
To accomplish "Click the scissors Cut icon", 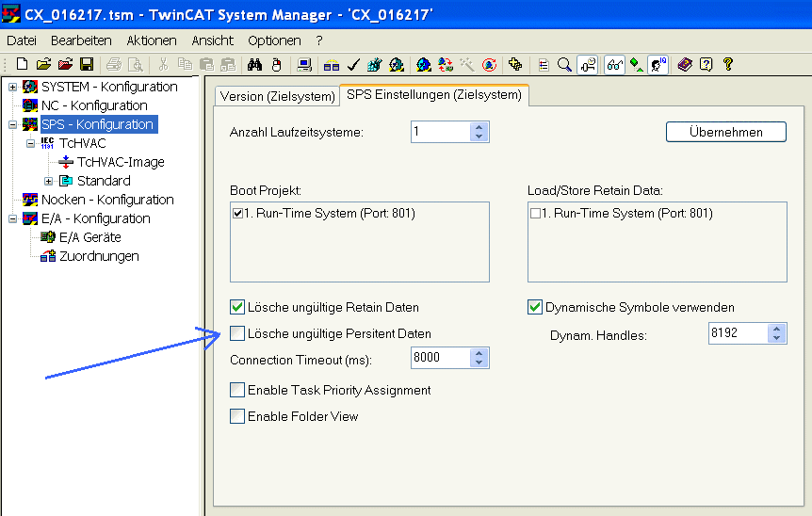I will point(163,64).
